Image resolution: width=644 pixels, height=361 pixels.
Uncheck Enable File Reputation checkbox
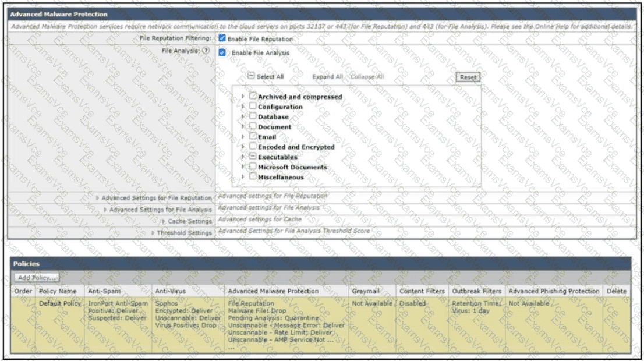click(222, 38)
